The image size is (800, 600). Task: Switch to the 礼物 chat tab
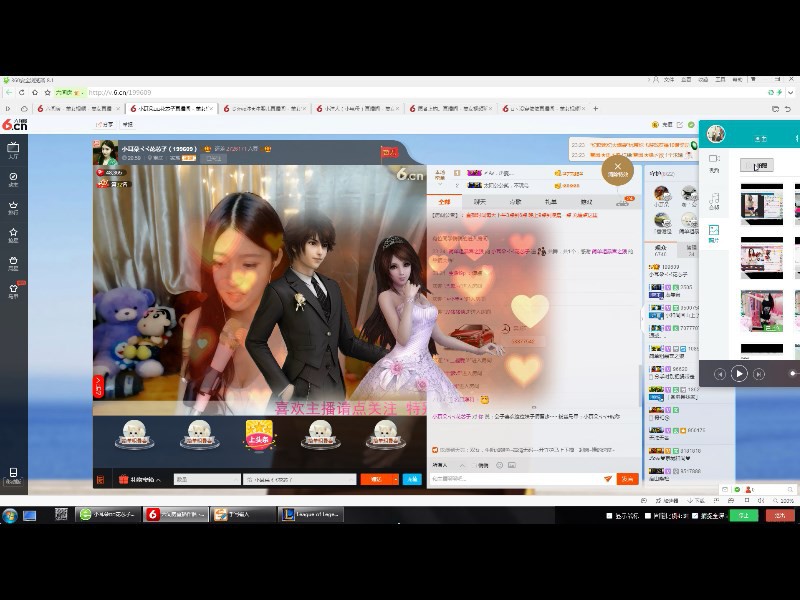coord(551,202)
